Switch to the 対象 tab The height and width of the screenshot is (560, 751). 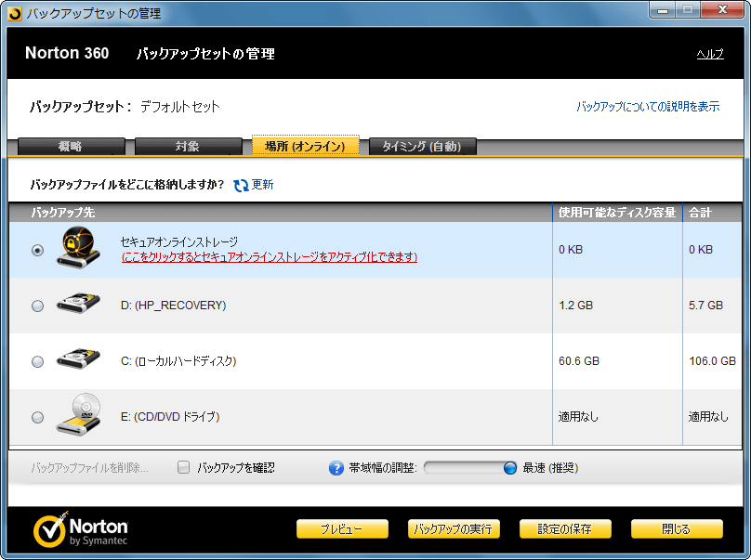(x=189, y=147)
